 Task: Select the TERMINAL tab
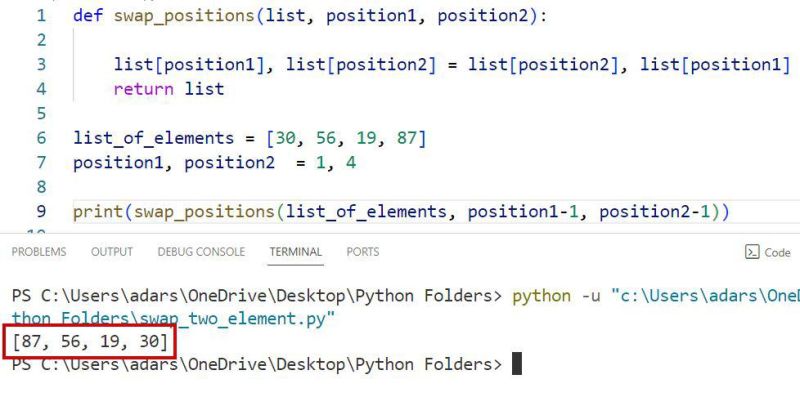(x=295, y=252)
